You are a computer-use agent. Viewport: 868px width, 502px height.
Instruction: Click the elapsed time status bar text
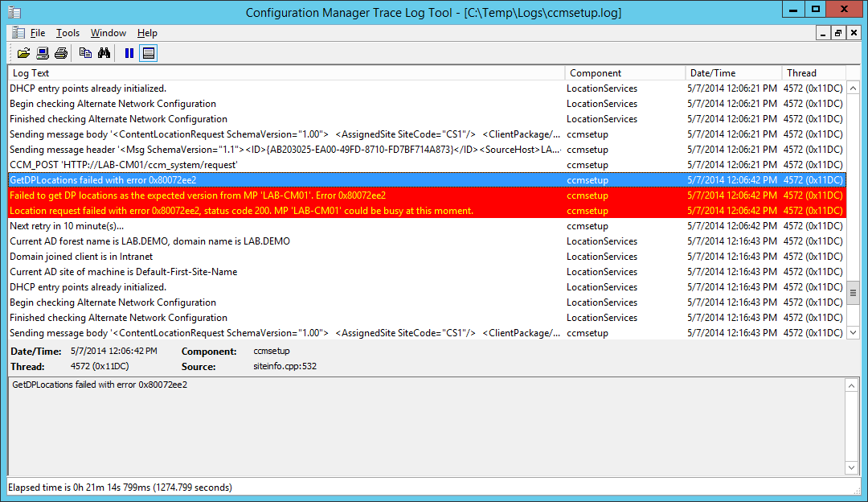coord(120,488)
